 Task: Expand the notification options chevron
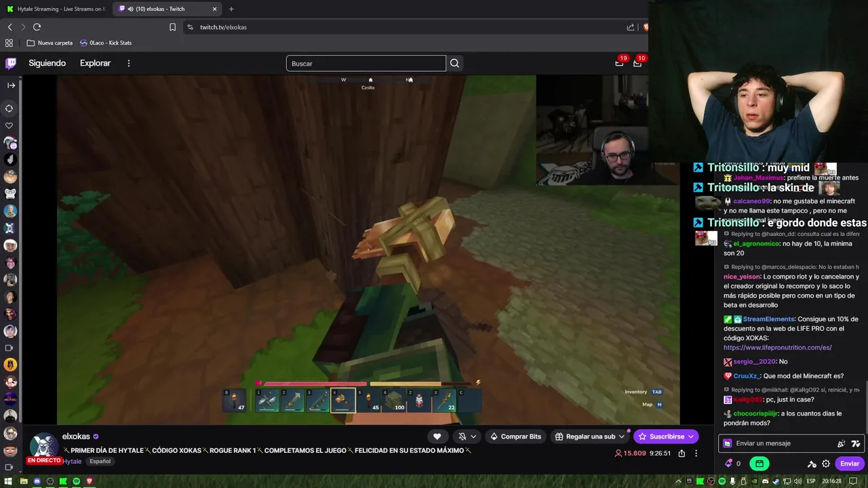pyautogui.click(x=473, y=436)
